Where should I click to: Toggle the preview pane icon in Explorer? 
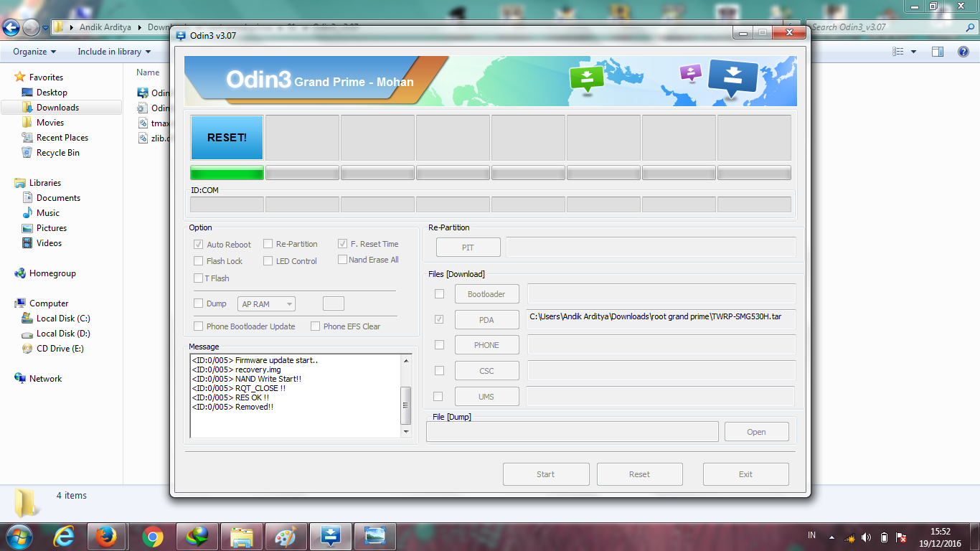(938, 52)
